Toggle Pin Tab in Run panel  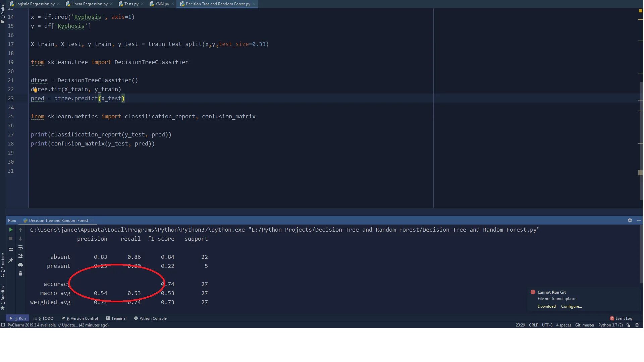pos(11,260)
